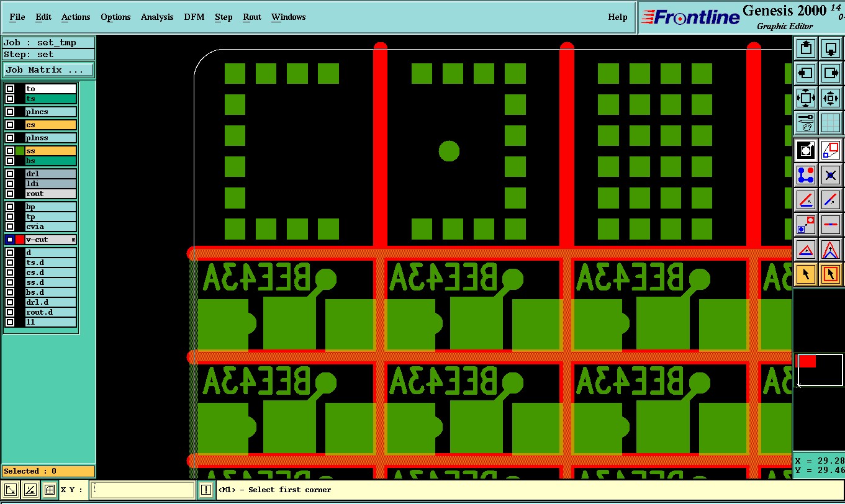Toggle the checkbox of layer 'drl'
845x504 pixels.
[x=10, y=174]
